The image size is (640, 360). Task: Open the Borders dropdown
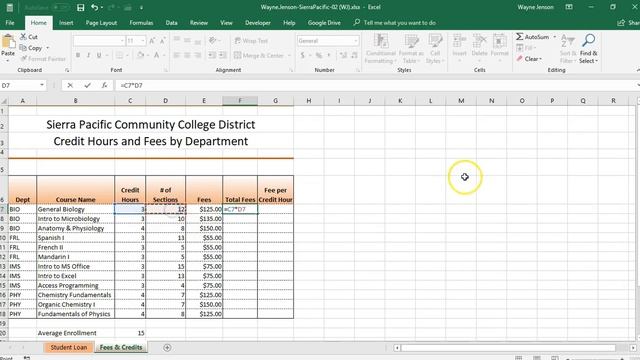127,55
